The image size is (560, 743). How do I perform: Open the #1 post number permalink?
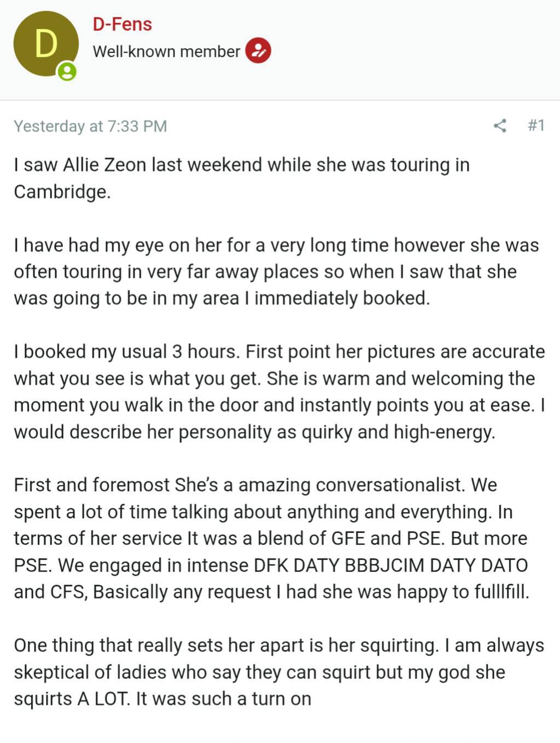pos(536,125)
